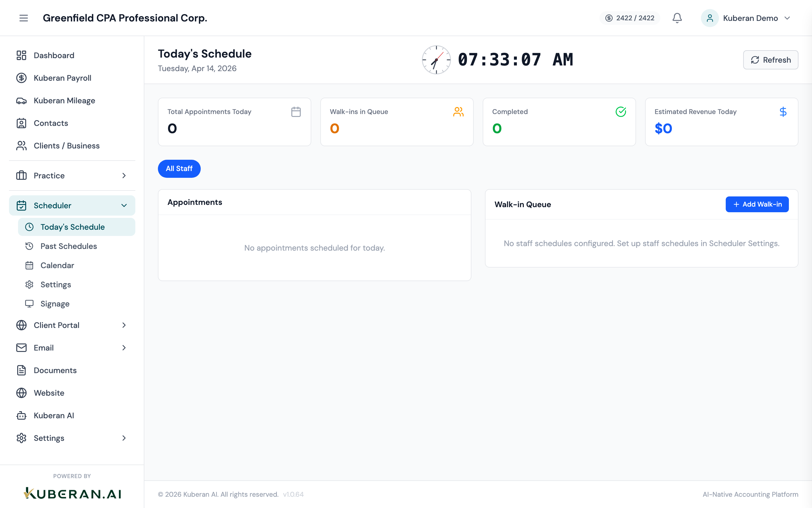Click the 2422 / 2422 credits badge
Viewport: 812px width, 508px height.
pos(630,18)
